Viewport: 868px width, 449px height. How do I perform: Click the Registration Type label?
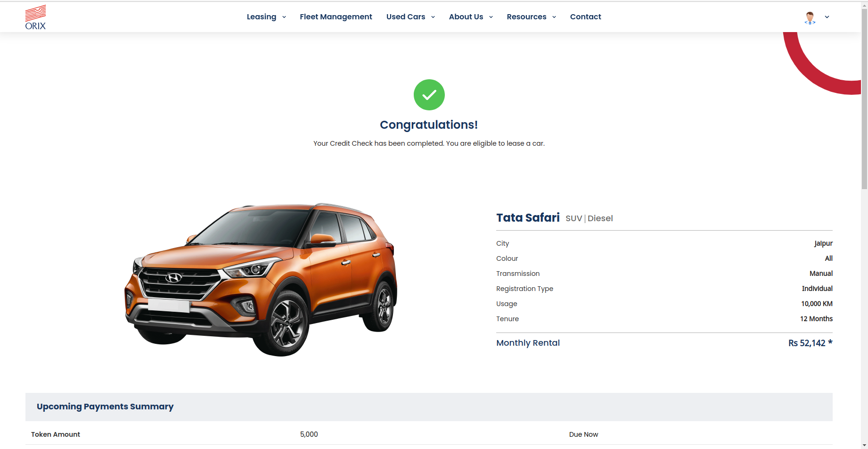click(524, 289)
